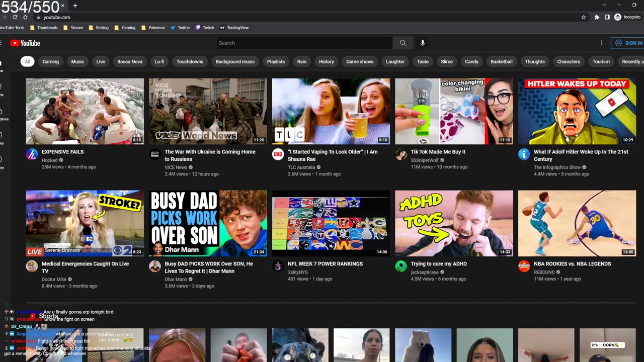Open the Pokemon bookmark folder
This screenshot has height=362, width=644.
[153, 28]
